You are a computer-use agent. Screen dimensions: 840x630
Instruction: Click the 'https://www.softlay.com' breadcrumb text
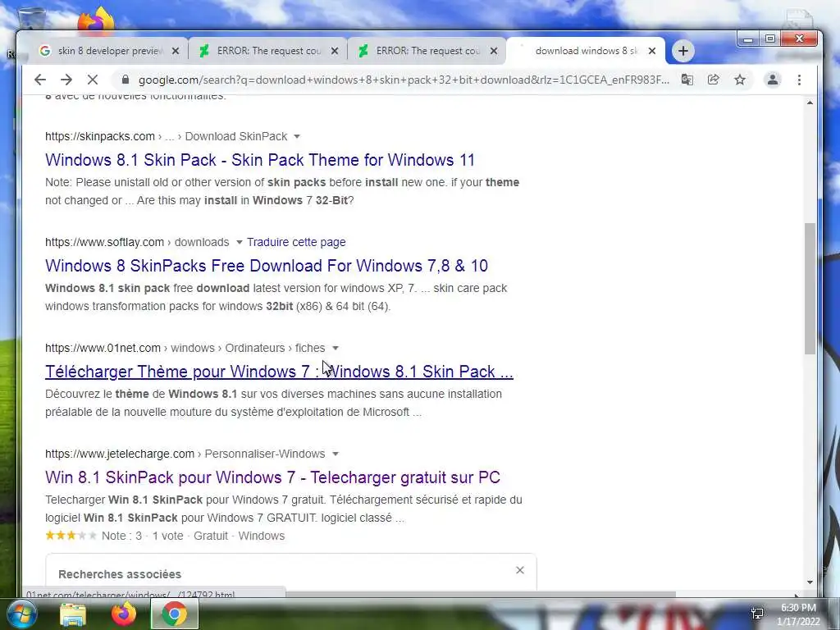(104, 242)
